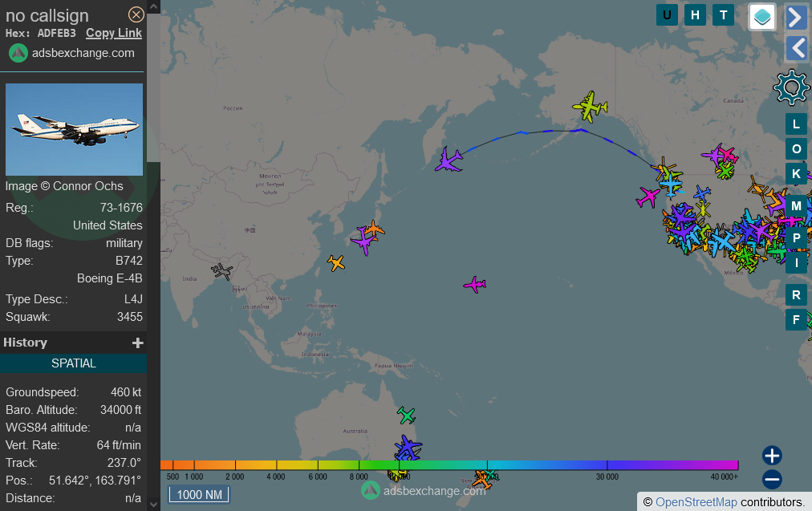
Task: Click the United States country label
Action: [x=108, y=225]
